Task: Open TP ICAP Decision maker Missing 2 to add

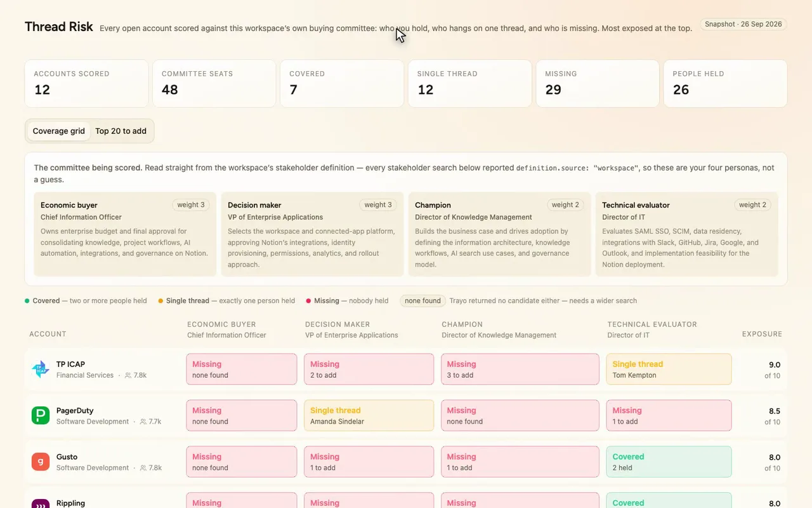Action: [369, 370]
